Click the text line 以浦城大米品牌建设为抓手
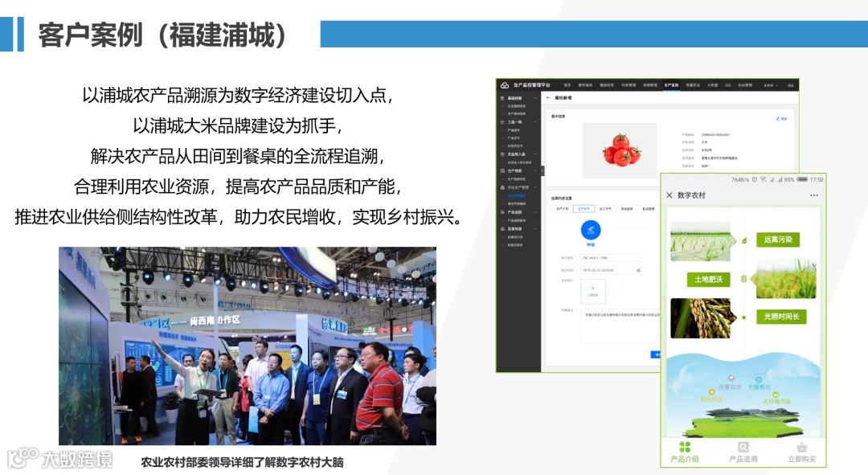 click(238, 125)
